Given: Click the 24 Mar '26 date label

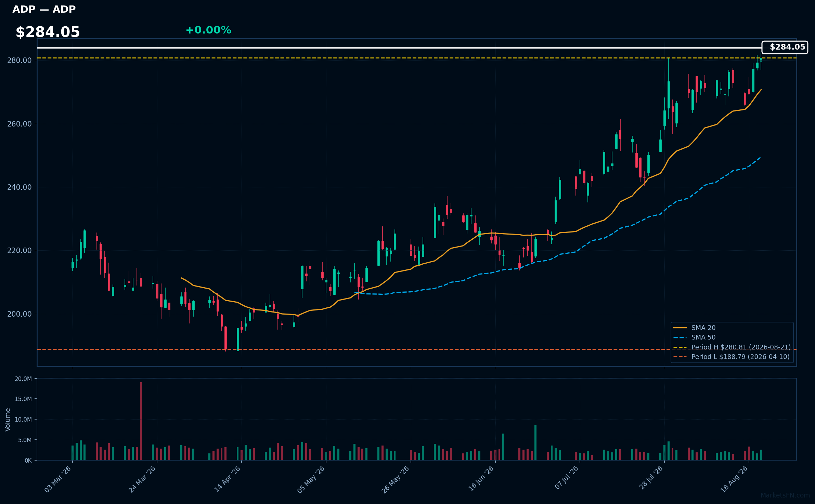Looking at the screenshot, I should 142,479.
